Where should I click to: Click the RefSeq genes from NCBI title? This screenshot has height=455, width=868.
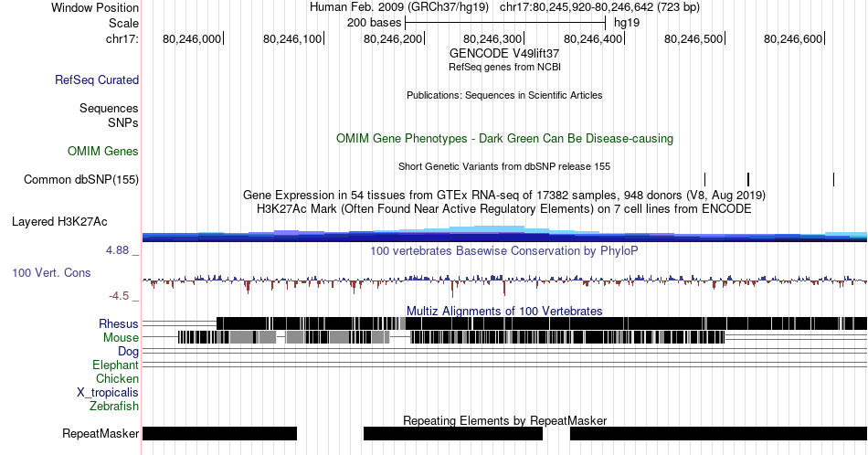(x=504, y=67)
